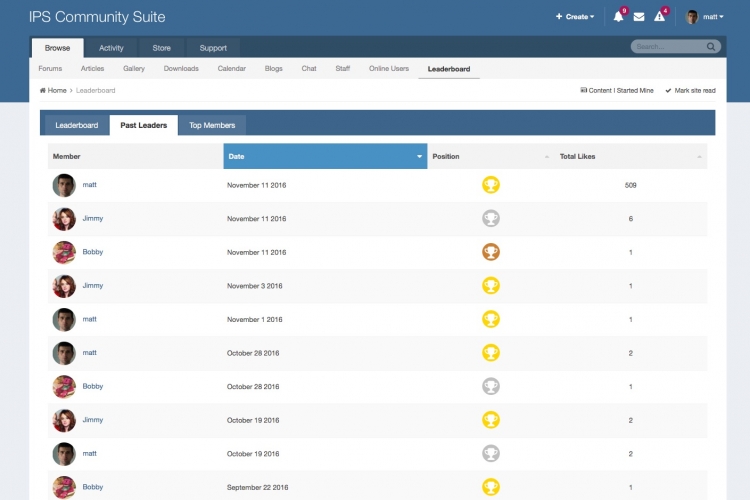The width and height of the screenshot is (750, 500).
Task: Open the matt user account dropdown
Action: point(705,17)
